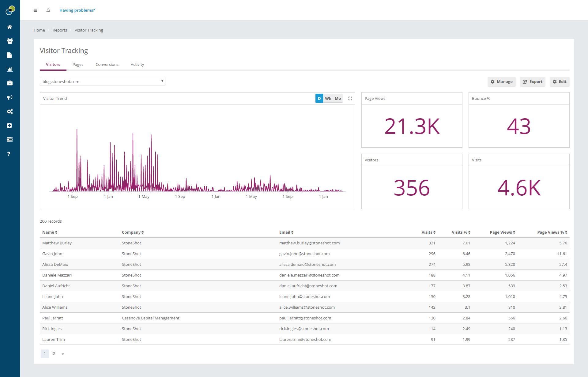Open the megaphone campaigns sidebar icon
The width and height of the screenshot is (588, 377).
(x=10, y=97)
